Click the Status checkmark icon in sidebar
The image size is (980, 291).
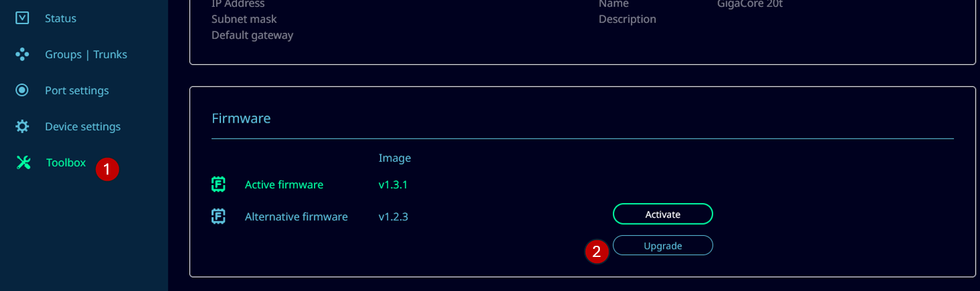coord(22,18)
